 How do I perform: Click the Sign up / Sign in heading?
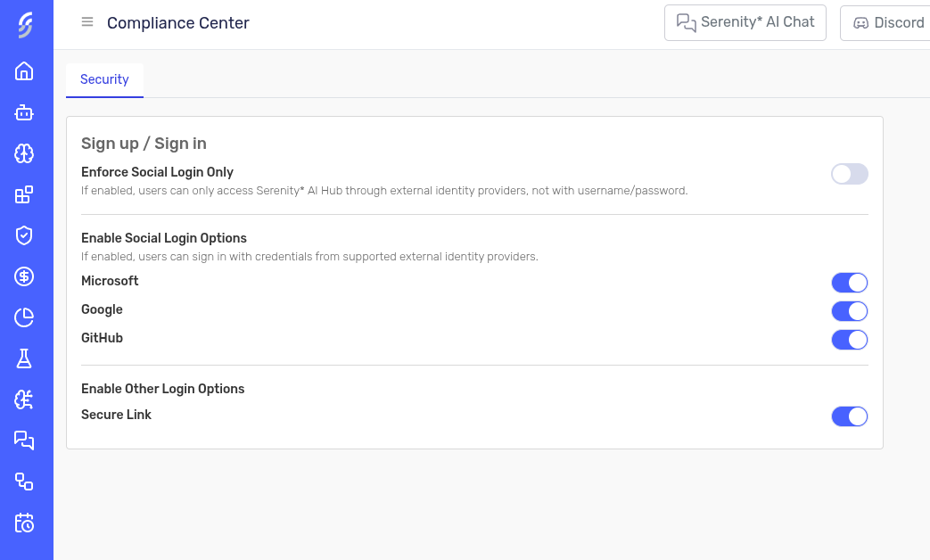144,144
